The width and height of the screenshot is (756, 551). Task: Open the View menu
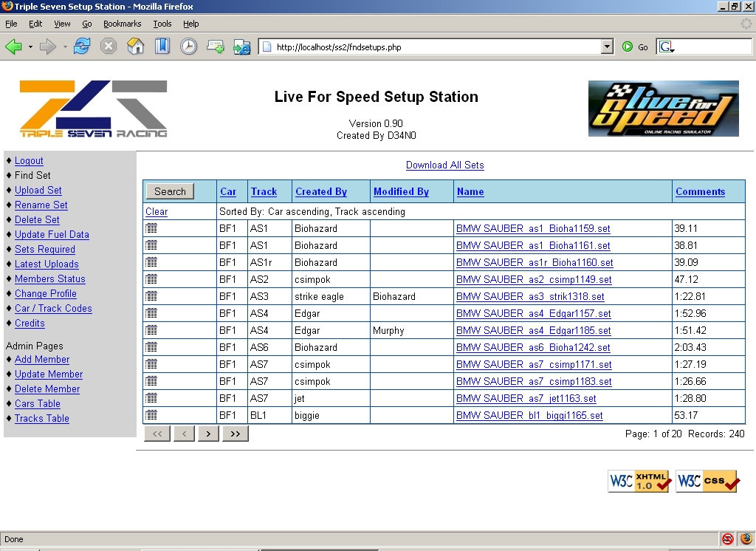62,24
